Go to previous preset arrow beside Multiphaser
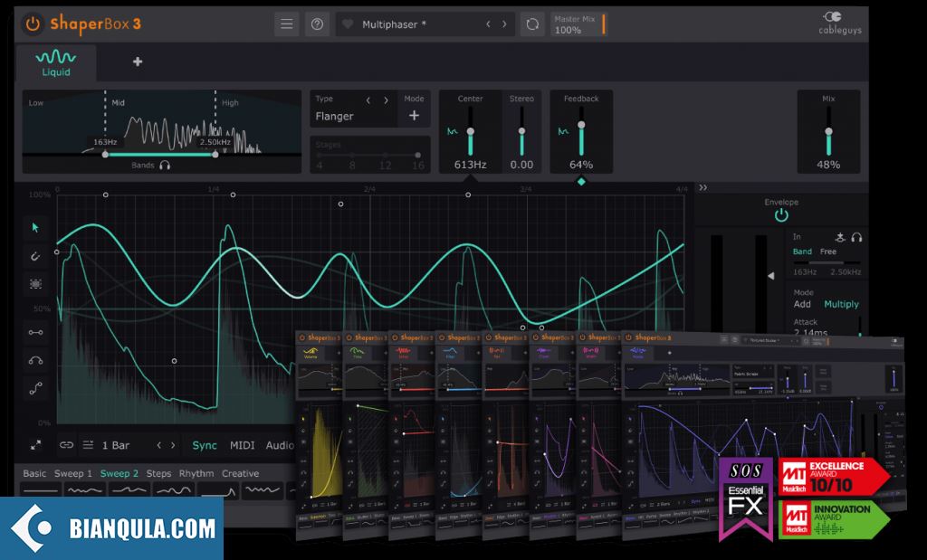This screenshot has height=560, width=927. click(x=488, y=24)
